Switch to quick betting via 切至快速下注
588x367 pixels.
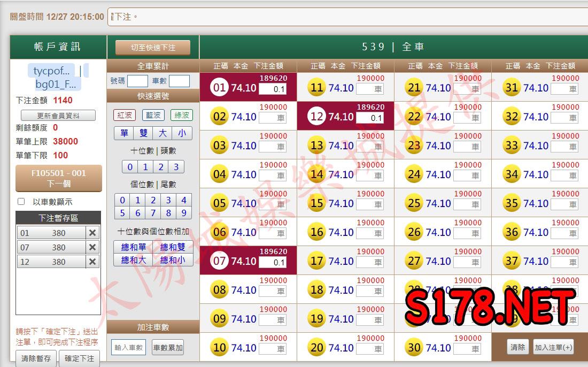click(153, 48)
